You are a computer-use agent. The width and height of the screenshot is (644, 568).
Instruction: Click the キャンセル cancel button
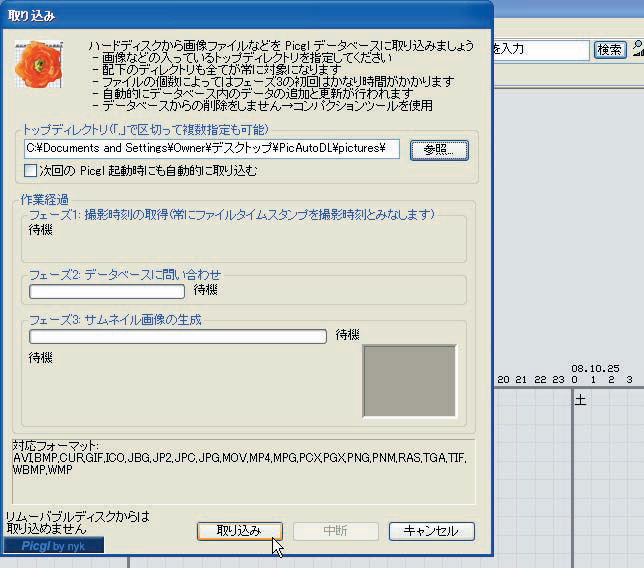[x=432, y=531]
